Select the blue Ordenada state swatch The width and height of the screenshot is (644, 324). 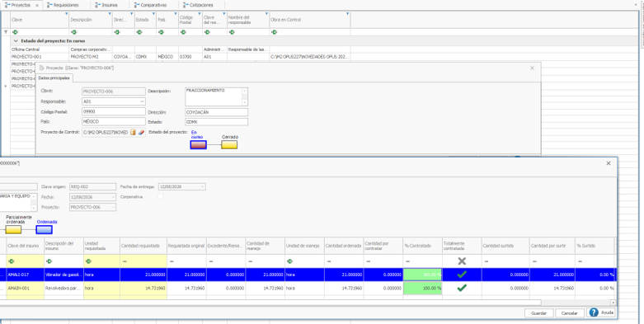[x=44, y=229]
